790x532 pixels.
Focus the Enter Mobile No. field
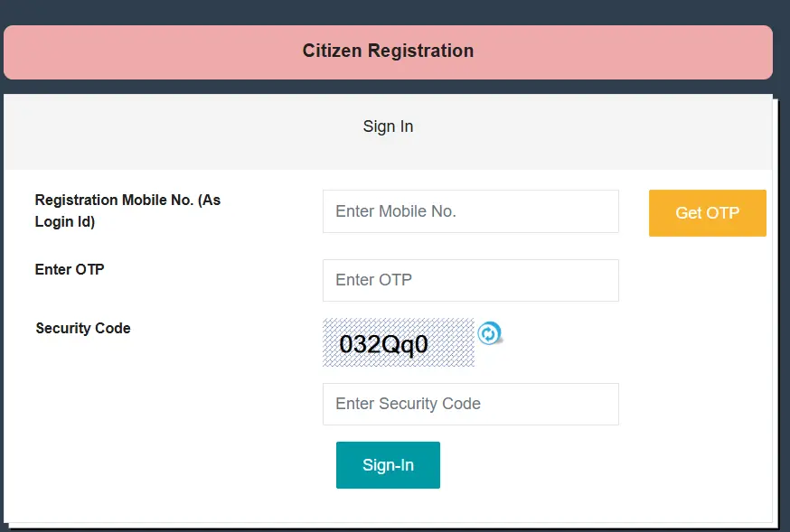[470, 211]
